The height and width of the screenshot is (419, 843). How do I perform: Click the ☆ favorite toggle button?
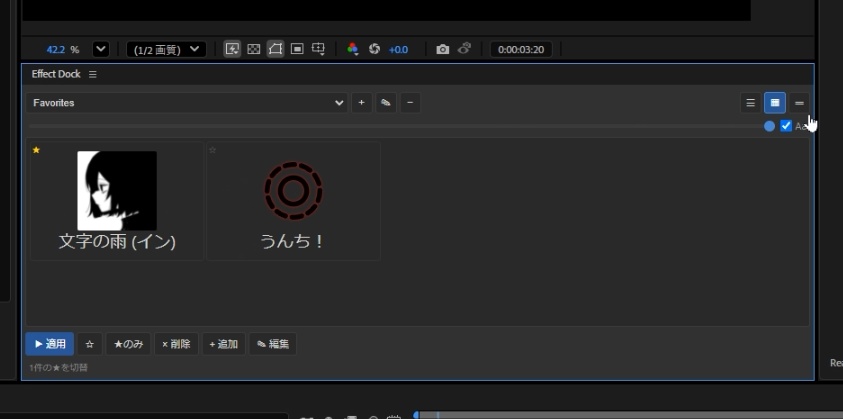click(x=90, y=344)
